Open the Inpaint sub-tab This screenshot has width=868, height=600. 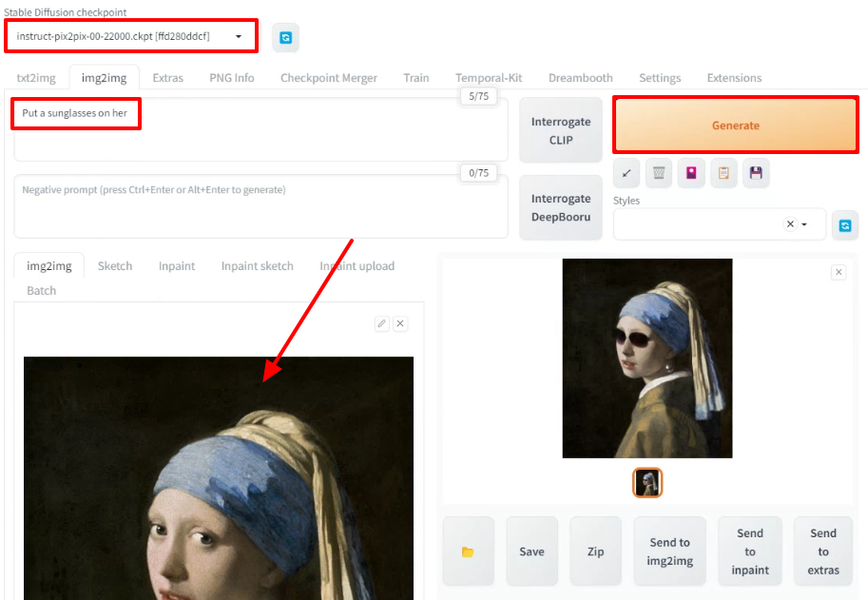click(x=177, y=265)
